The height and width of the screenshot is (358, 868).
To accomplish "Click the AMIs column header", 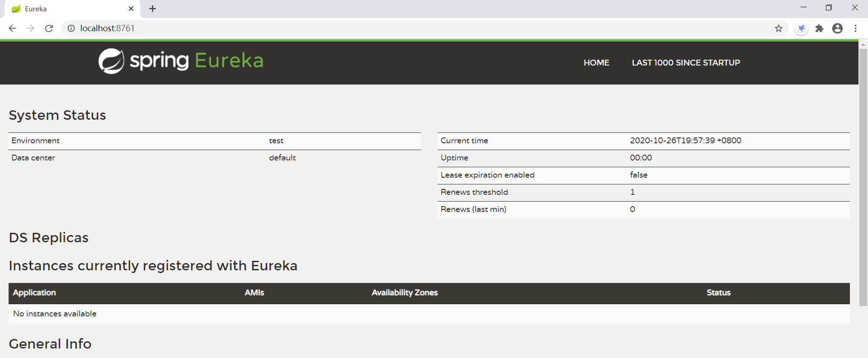I will (x=255, y=293).
